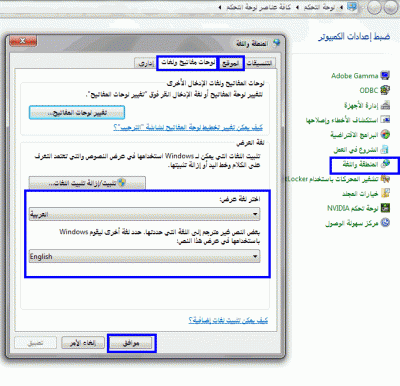
Task: Open إدارة الأجهزة device manager icon
Action: point(385,105)
